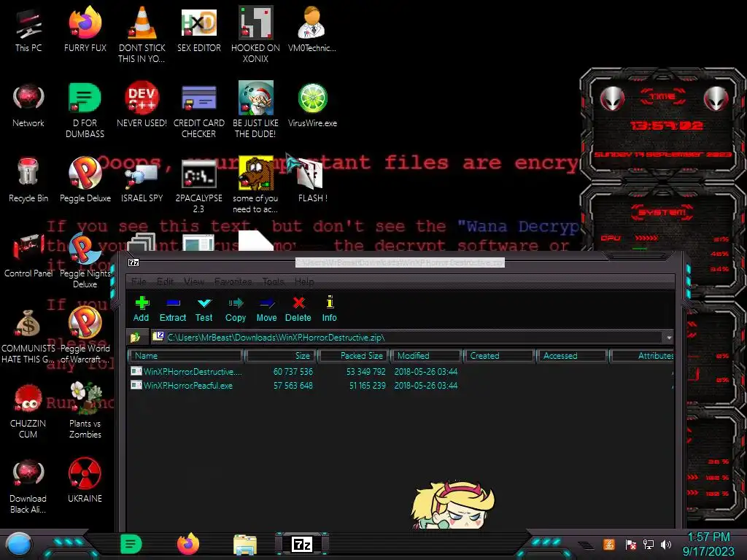
Task: Select the SEX EDITOR HxD desktop icon
Action: tap(198, 29)
